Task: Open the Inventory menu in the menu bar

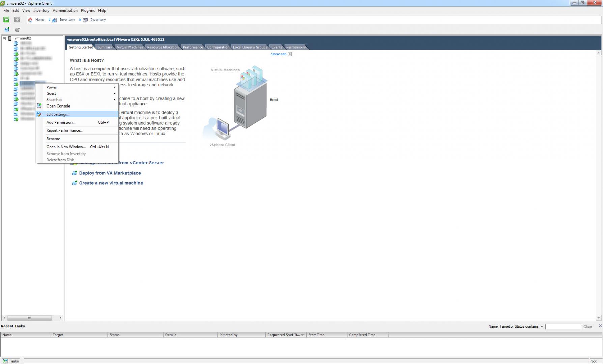Action: (41, 11)
